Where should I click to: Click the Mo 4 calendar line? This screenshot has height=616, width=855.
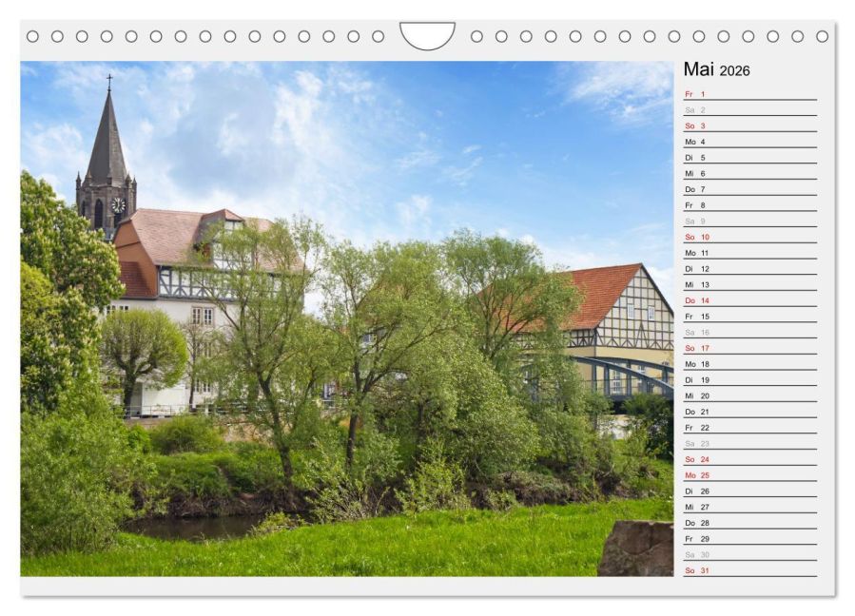pos(750,142)
